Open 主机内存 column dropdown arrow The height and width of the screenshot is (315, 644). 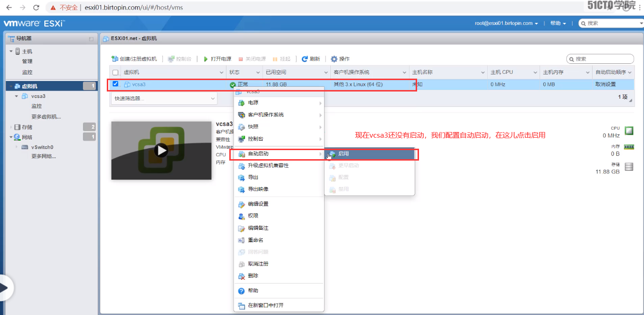[x=588, y=72]
